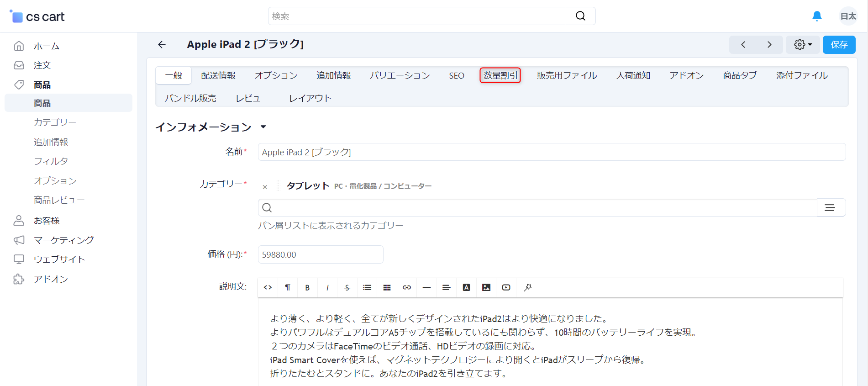
Task: Toggle HTML source view in editor
Action: coord(268,287)
